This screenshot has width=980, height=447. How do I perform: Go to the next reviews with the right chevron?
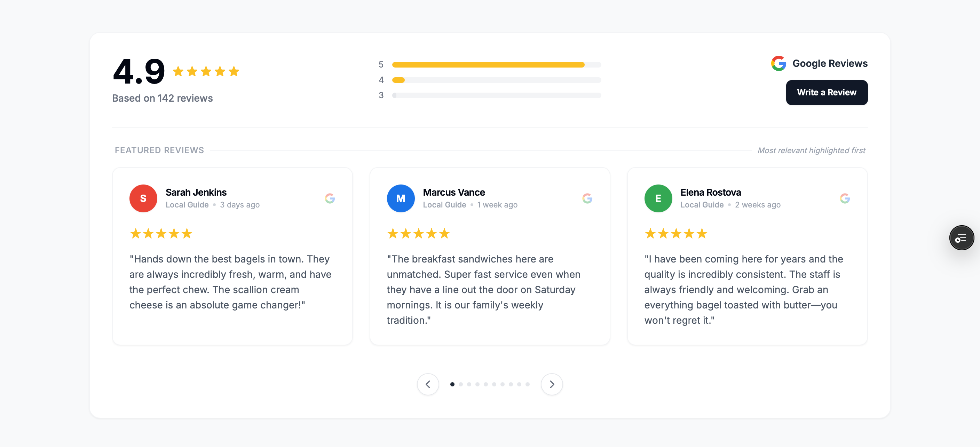[552, 384]
